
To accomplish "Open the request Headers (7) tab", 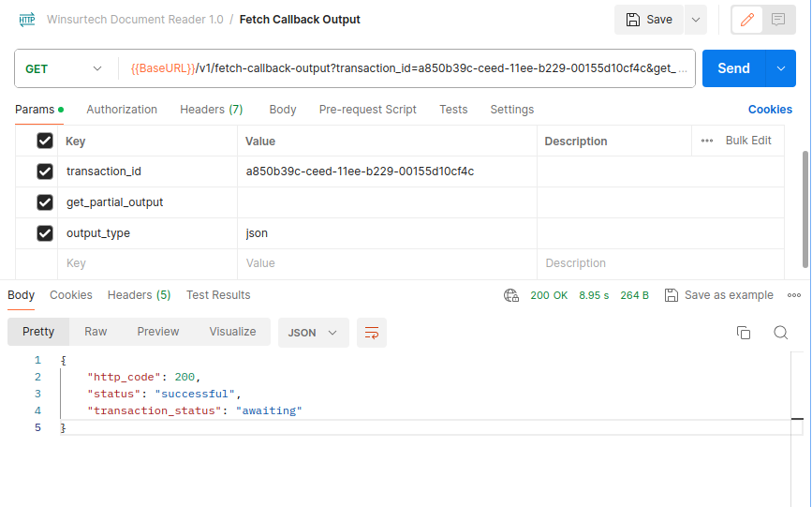I will pyautogui.click(x=212, y=110).
